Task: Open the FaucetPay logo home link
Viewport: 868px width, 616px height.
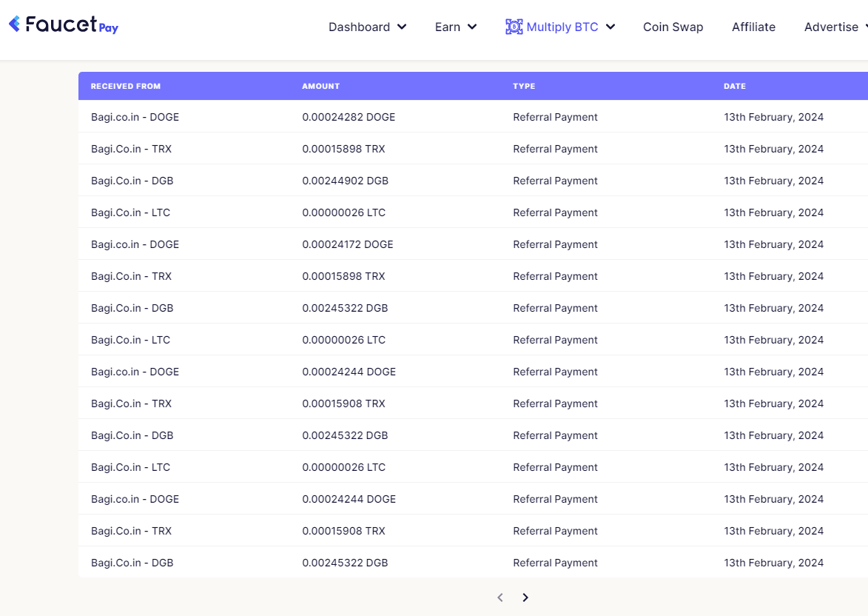Action: point(64,24)
